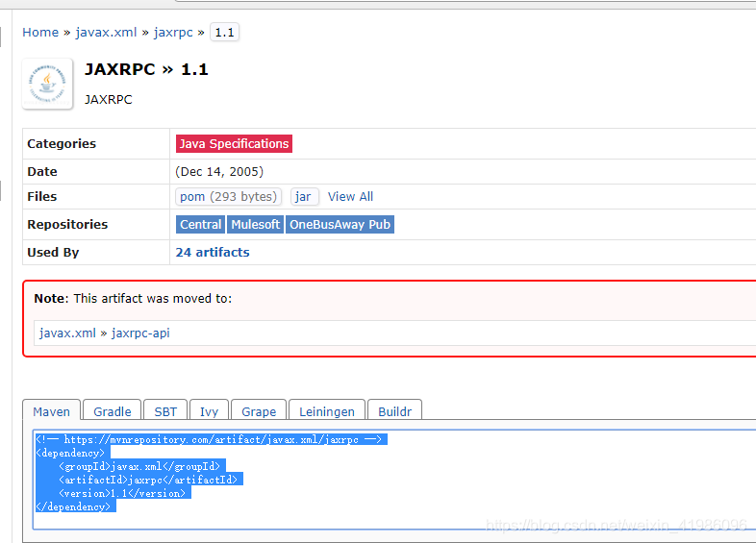Click the version 1.1 line in snippet
This screenshot has width=756, height=543.
point(122,493)
